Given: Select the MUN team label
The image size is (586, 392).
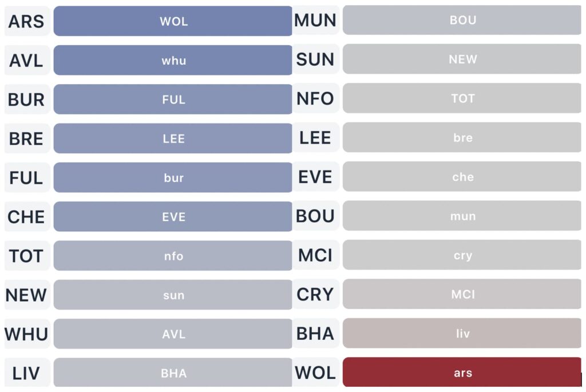Looking at the screenshot, I should coord(315,20).
